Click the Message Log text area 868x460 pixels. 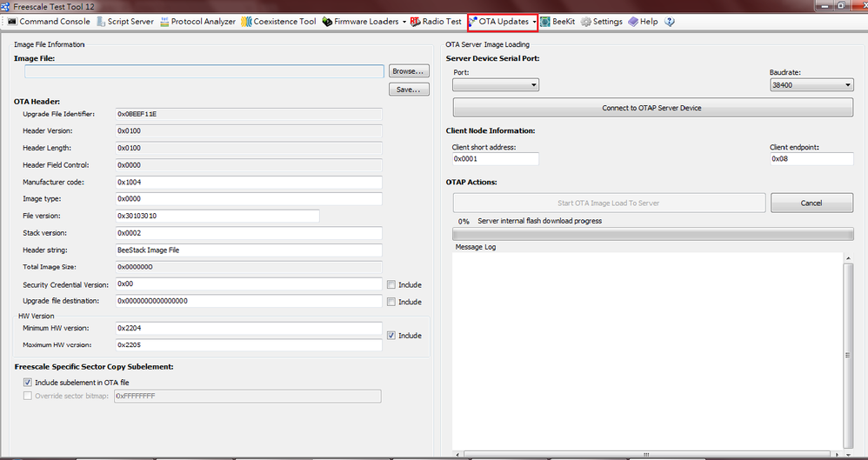[648, 352]
